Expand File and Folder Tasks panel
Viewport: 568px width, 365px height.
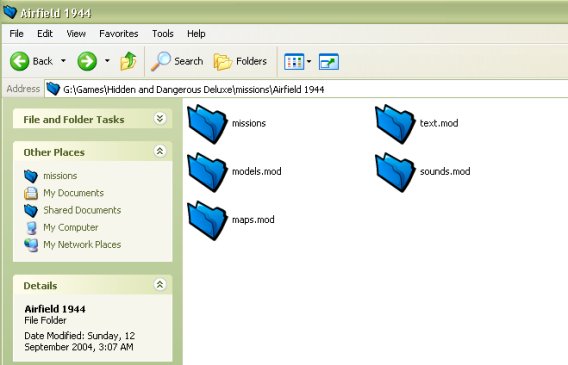(x=160, y=118)
